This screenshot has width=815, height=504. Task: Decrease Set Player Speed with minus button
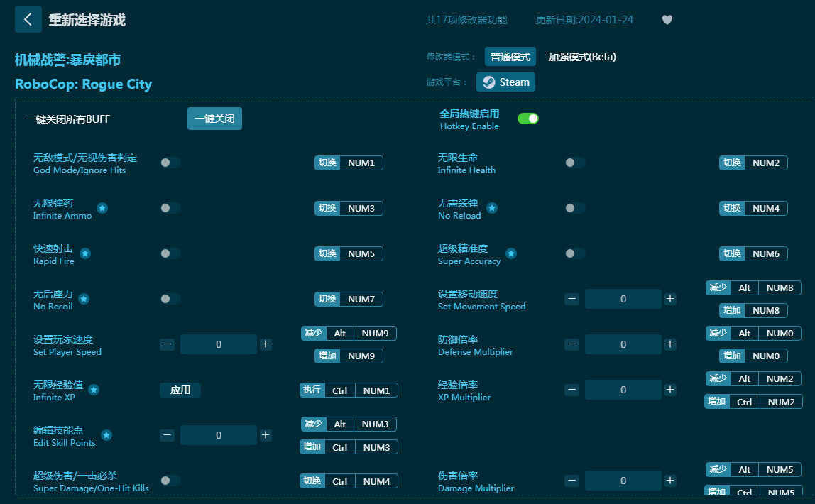pyautogui.click(x=168, y=344)
